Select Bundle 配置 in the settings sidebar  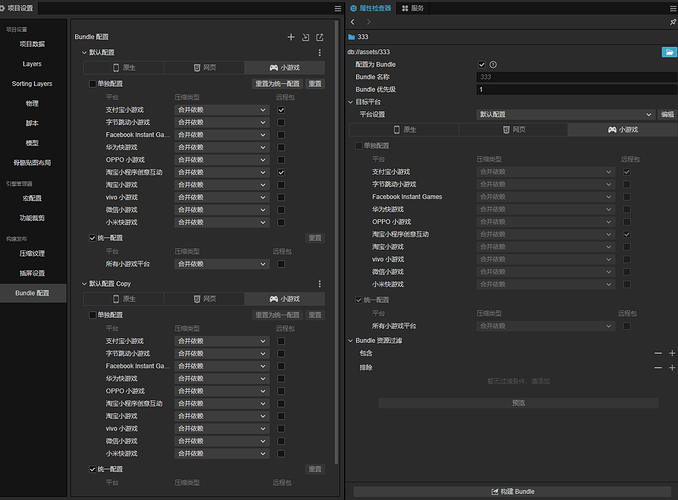32,293
